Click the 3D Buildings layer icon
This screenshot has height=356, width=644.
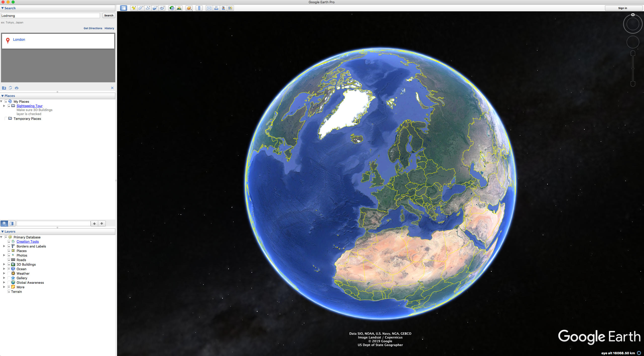click(13, 264)
